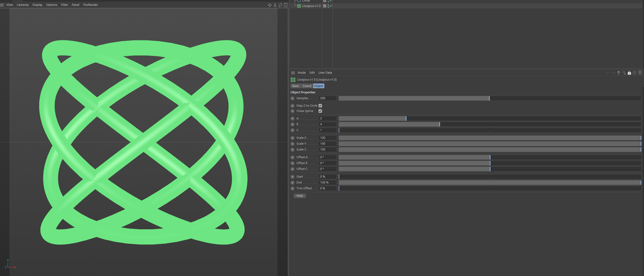This screenshot has width=644, height=276.
Task: Click the End keyframe circle
Action: point(292,183)
